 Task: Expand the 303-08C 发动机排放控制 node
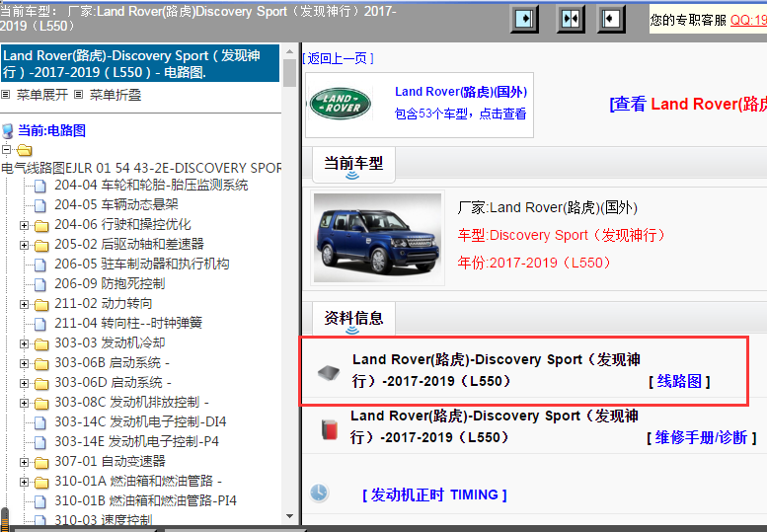(24, 403)
